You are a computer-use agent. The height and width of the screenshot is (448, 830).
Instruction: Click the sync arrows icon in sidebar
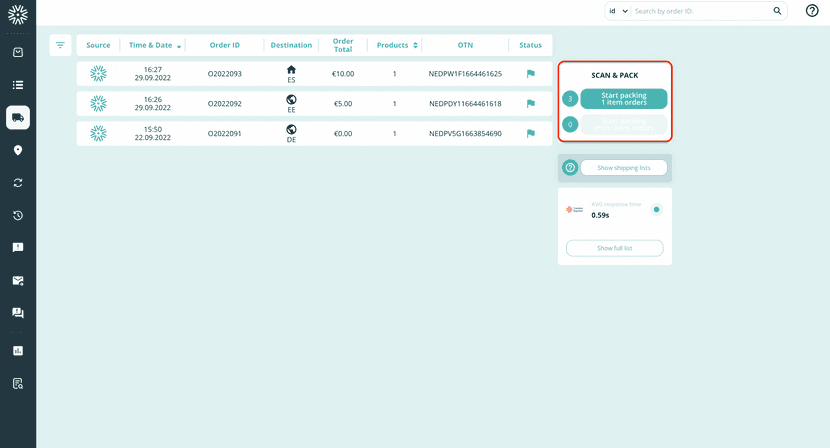coord(18,183)
